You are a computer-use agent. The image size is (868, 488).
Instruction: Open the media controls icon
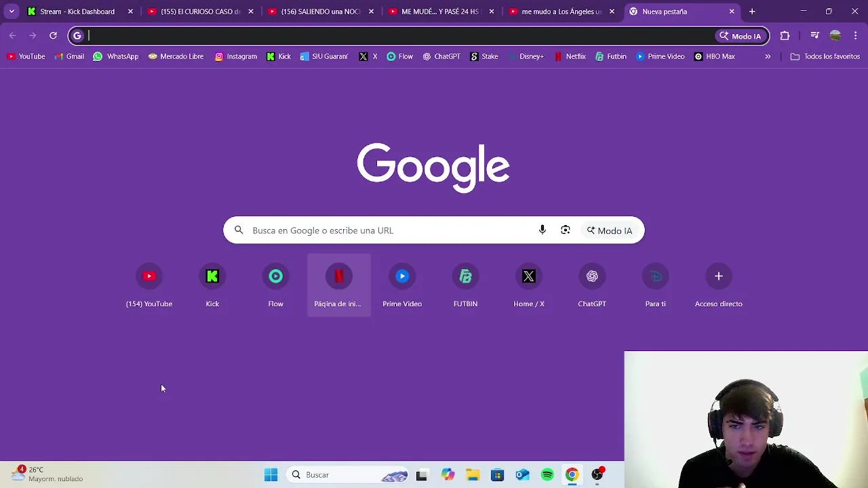814,36
